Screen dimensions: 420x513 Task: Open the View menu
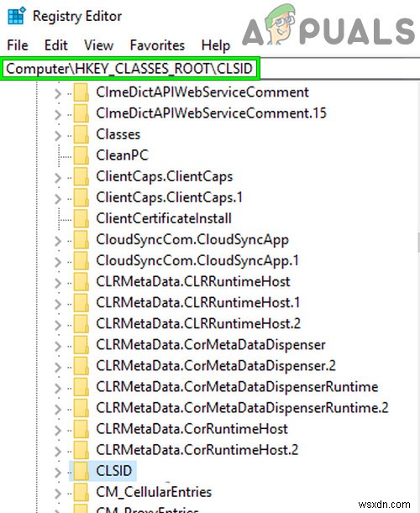click(x=98, y=45)
